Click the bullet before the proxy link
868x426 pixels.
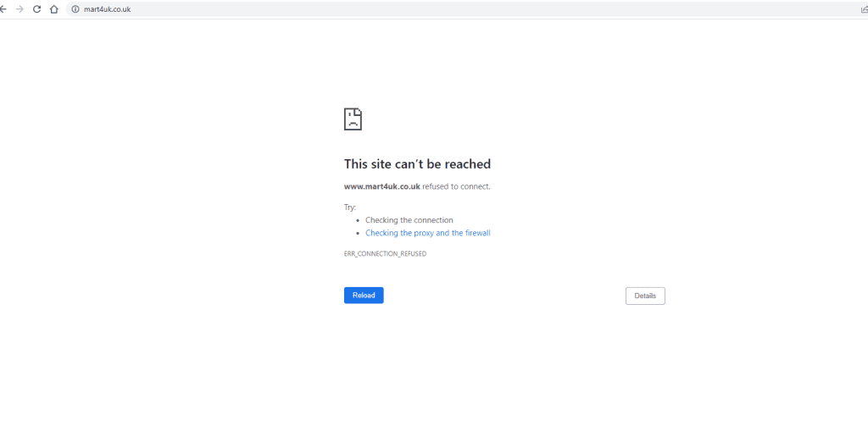click(359, 233)
